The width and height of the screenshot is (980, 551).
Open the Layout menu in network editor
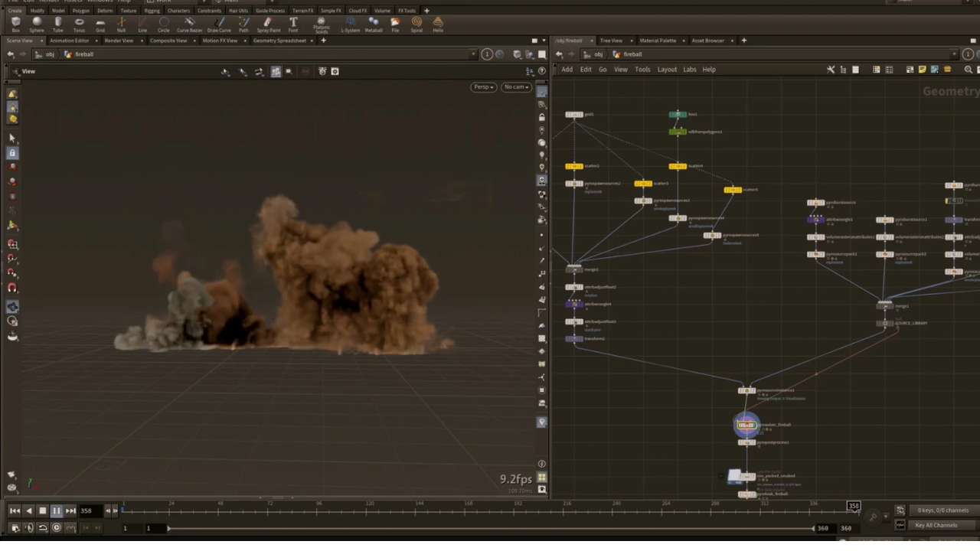coord(667,70)
